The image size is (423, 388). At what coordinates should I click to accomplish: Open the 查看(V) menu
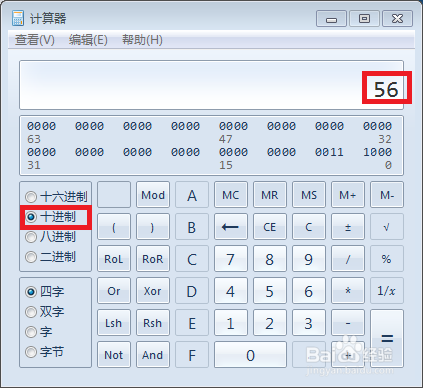coord(35,40)
